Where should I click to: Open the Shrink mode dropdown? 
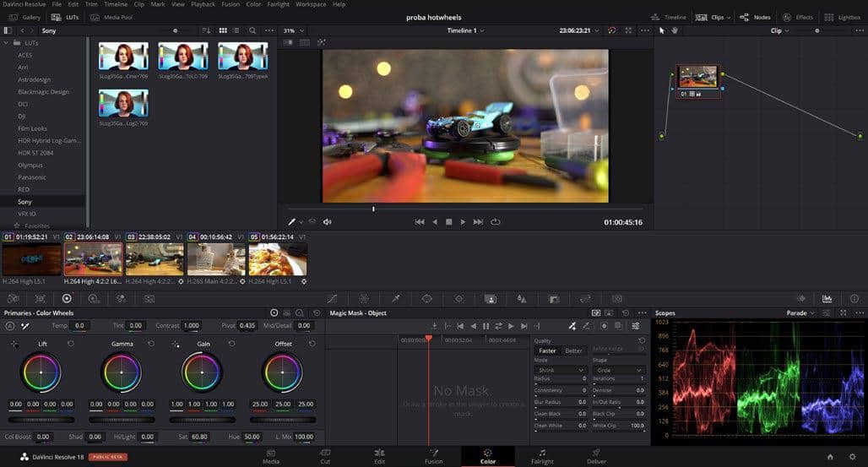tap(559, 370)
